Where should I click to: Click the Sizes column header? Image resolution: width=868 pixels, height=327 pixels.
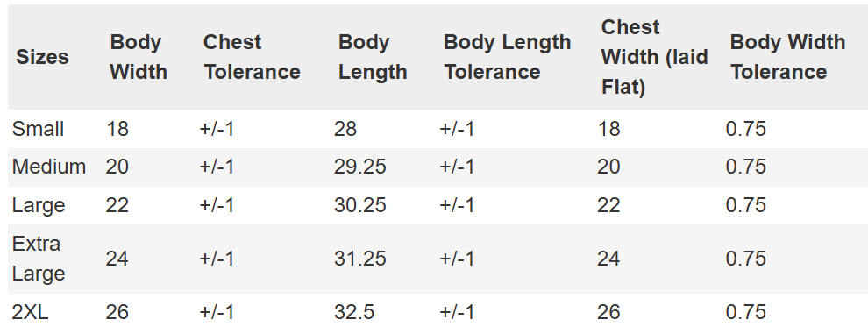tap(42, 57)
